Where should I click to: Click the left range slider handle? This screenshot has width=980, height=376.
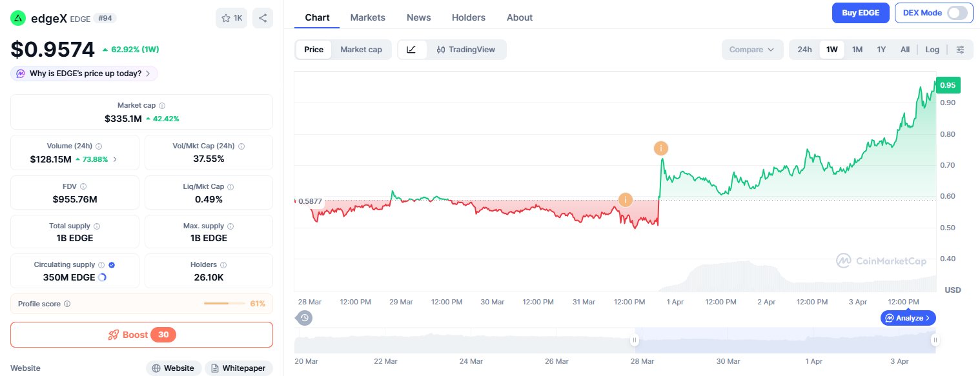635,340
